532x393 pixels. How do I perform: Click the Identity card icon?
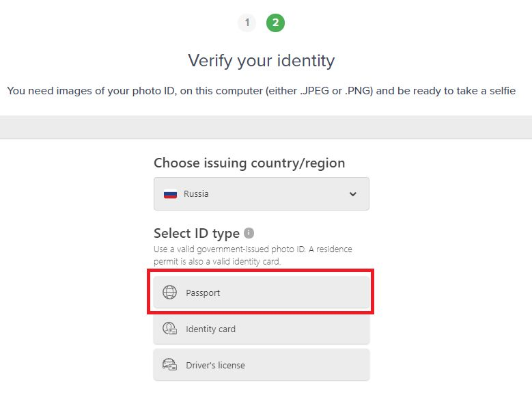(169, 329)
